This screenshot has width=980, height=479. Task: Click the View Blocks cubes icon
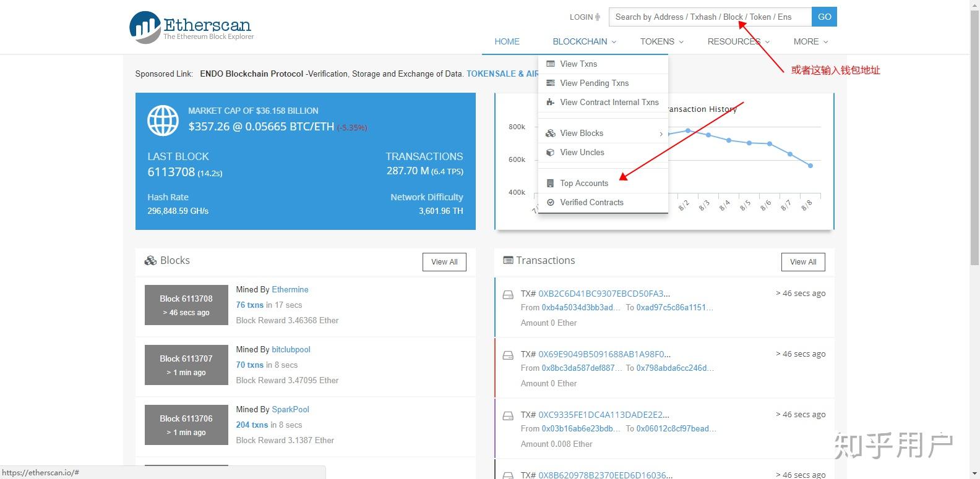551,133
